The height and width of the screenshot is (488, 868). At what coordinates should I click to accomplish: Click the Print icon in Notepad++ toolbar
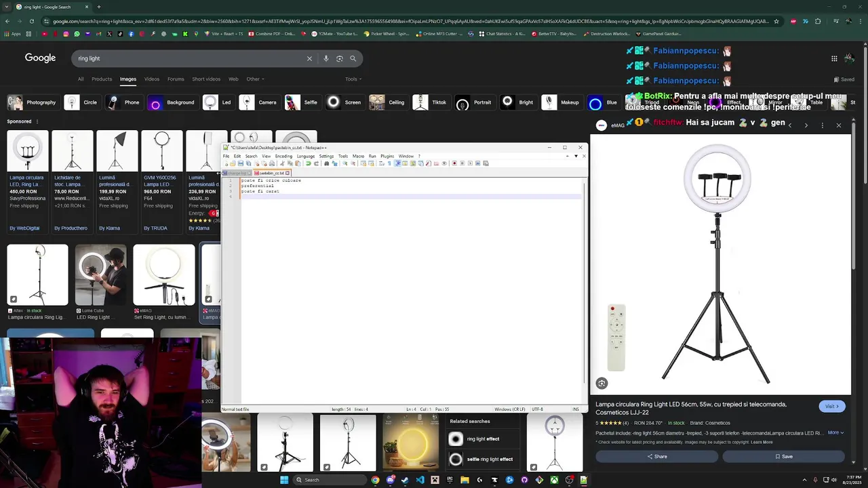point(272,163)
